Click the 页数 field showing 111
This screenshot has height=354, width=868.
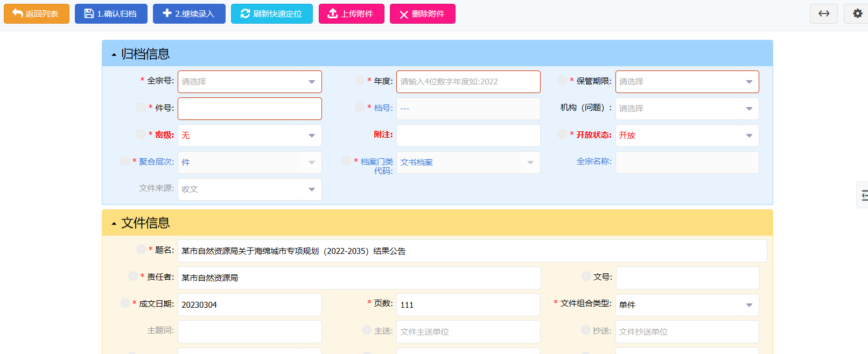pyautogui.click(x=468, y=305)
